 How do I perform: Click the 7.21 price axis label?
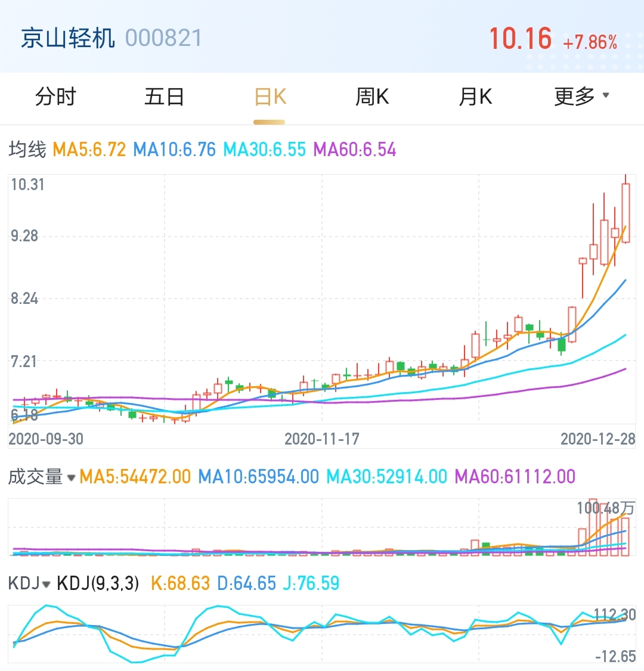click(x=24, y=362)
